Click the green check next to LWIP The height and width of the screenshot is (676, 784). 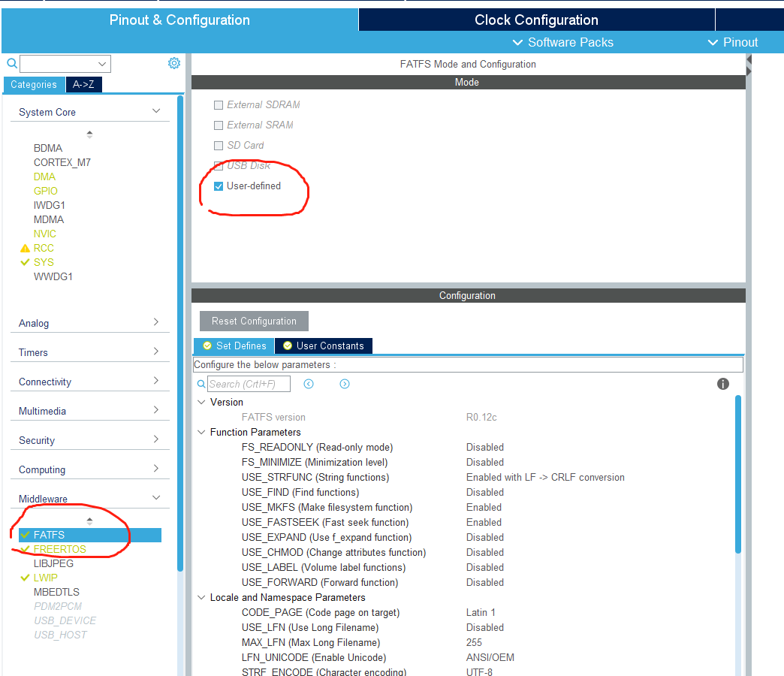tap(25, 578)
